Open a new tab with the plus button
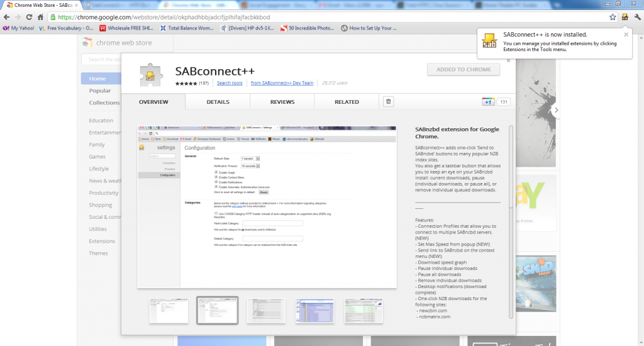Screen dimensions: 644x346 [88, 5]
